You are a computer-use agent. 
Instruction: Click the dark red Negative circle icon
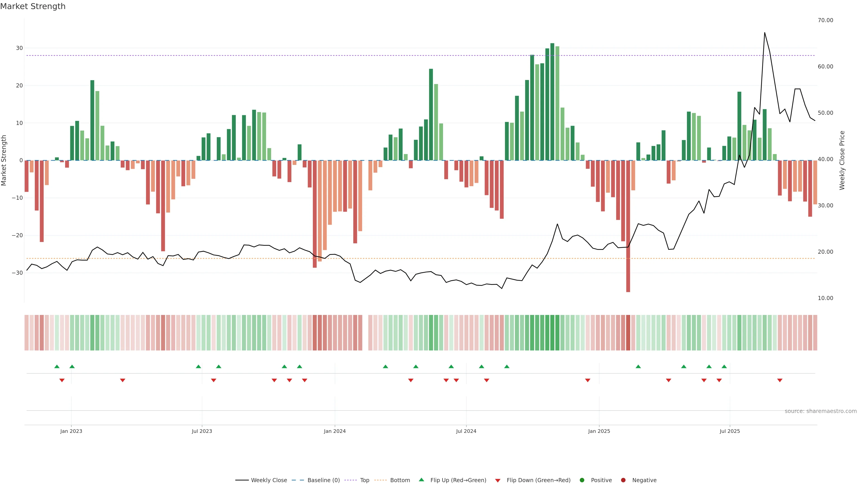click(623, 480)
